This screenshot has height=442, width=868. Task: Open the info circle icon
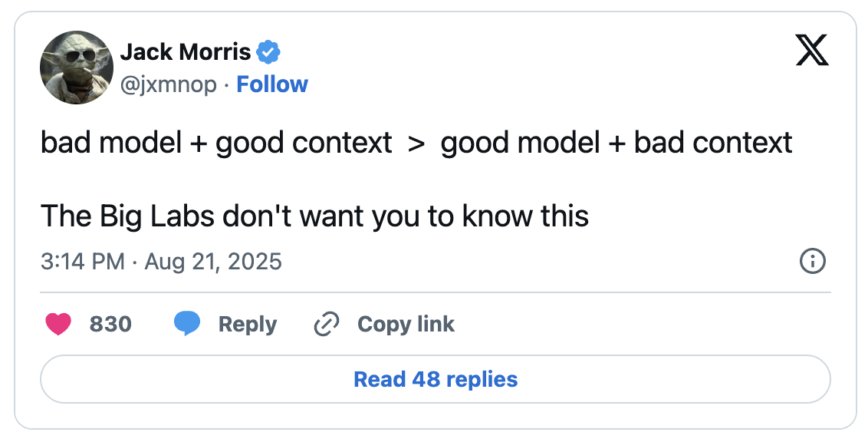point(812,262)
